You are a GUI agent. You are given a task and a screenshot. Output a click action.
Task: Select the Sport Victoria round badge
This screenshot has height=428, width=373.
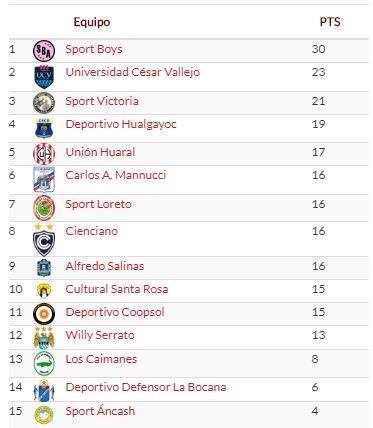point(44,103)
